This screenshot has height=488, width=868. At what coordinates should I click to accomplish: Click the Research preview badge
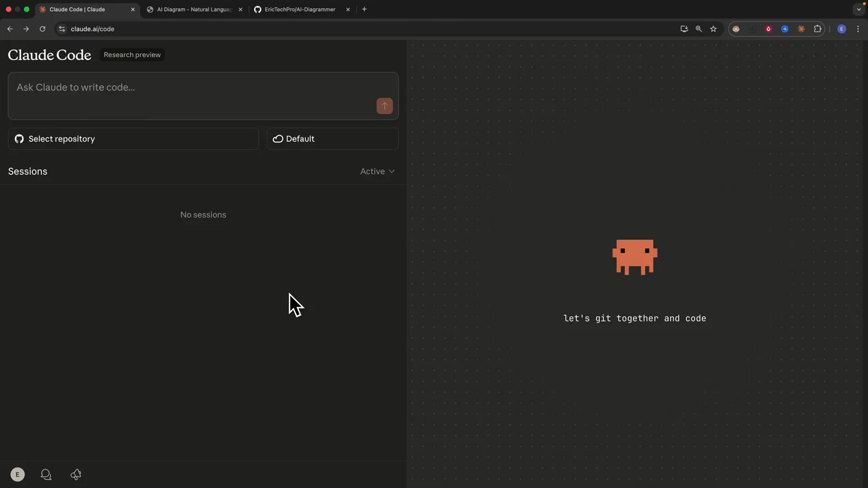(132, 55)
